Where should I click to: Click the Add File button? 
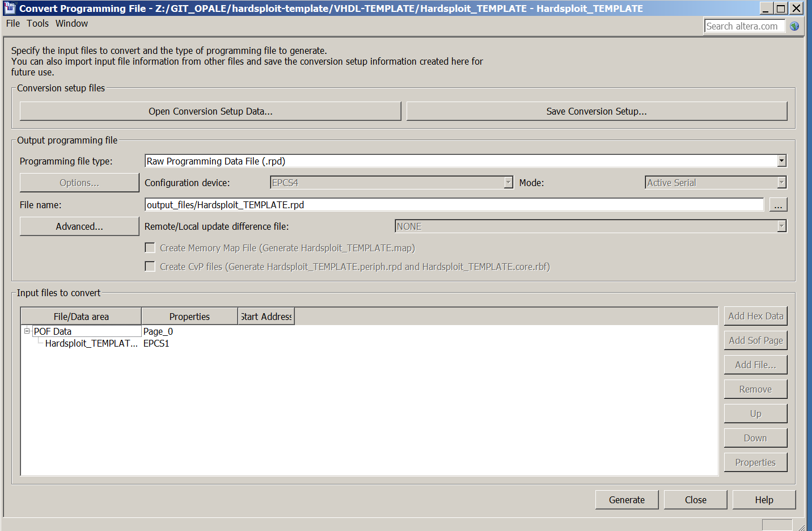click(x=756, y=365)
